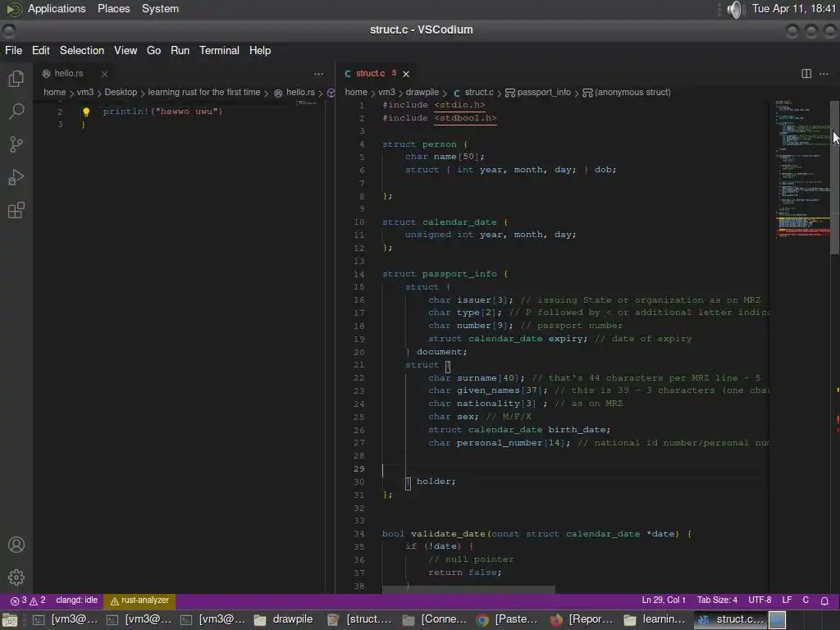Viewport: 840px width, 630px height.
Task: Open the Source Control view
Action: pos(16,144)
